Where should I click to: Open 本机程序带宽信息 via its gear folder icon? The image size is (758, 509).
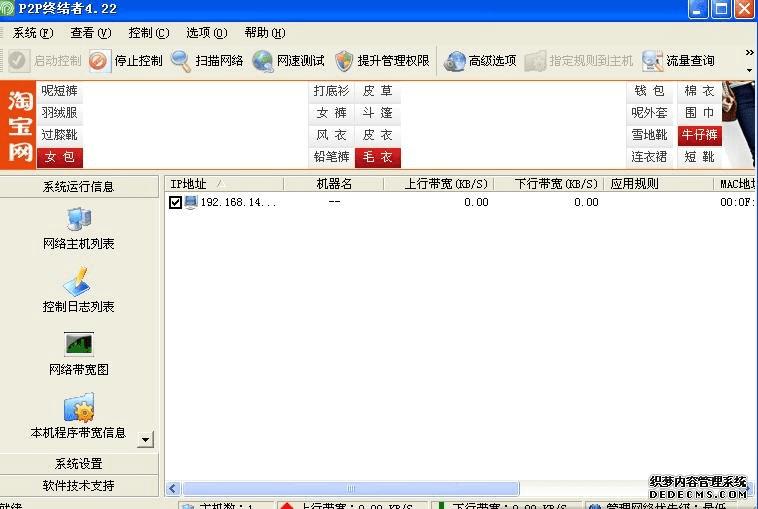tap(79, 407)
